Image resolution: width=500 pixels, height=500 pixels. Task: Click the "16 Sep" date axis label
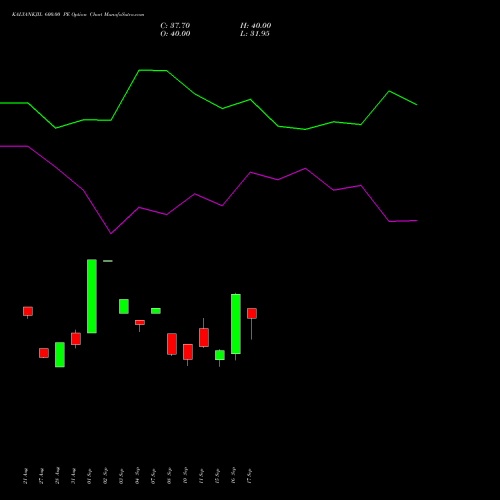pyautogui.click(x=233, y=476)
